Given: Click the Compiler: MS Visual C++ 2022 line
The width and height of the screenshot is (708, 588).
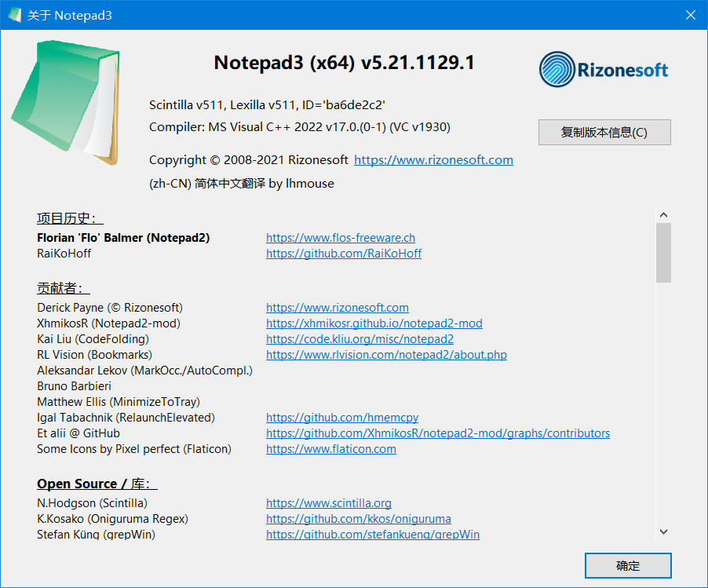Looking at the screenshot, I should point(300,127).
